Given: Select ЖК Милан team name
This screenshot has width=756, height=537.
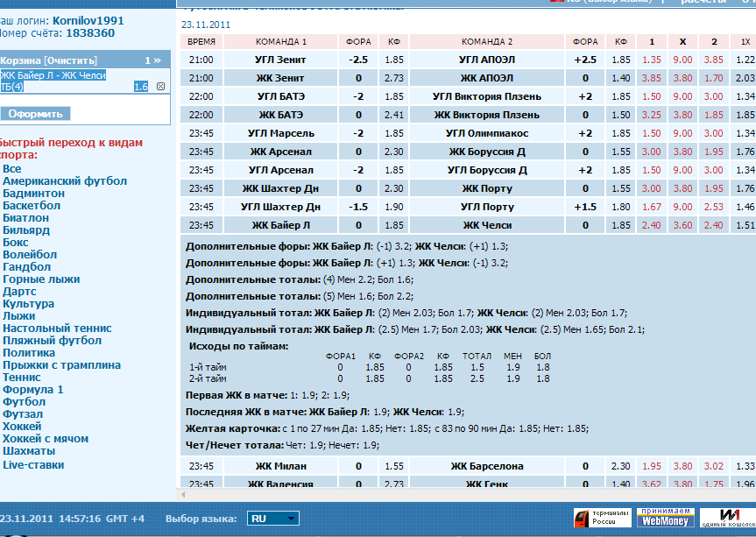Looking at the screenshot, I should (281, 466).
